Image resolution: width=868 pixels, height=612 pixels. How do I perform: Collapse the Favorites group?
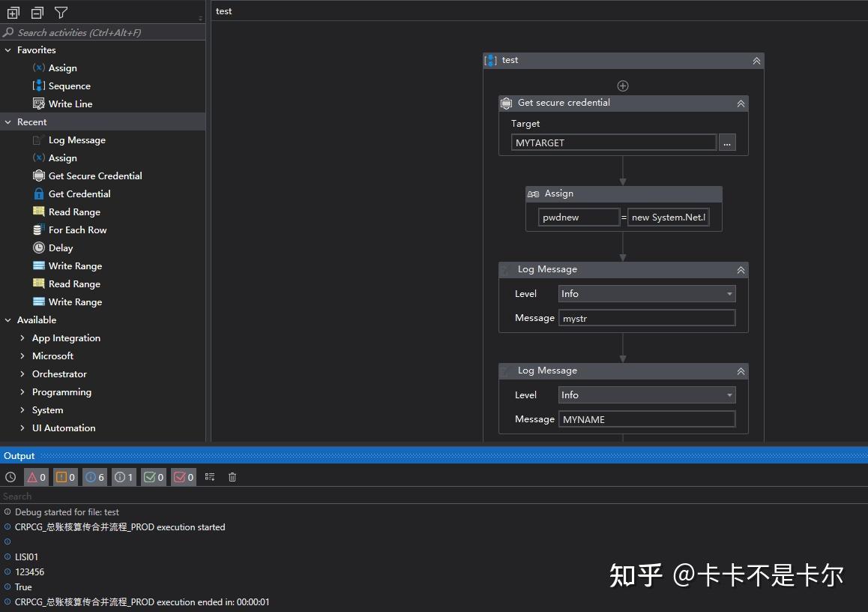tap(7, 49)
